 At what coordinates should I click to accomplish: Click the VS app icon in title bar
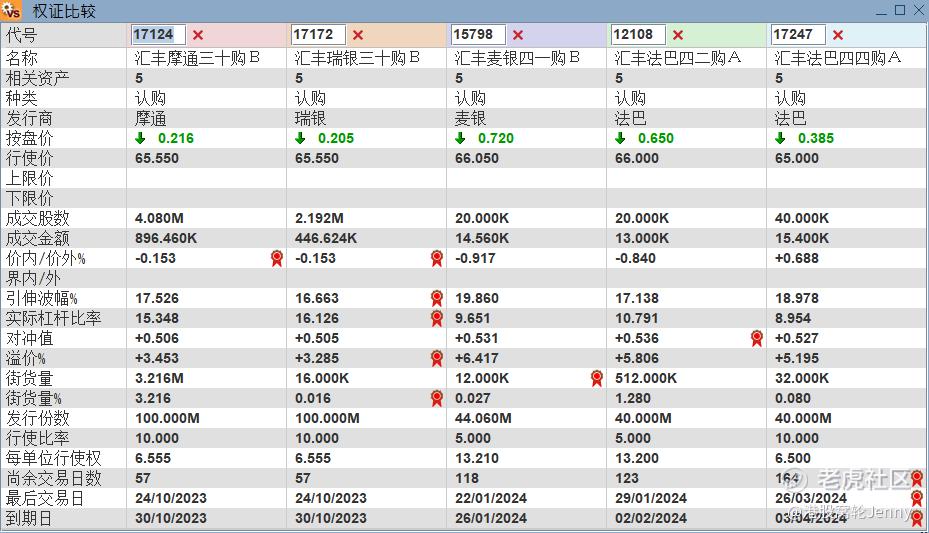[11, 10]
